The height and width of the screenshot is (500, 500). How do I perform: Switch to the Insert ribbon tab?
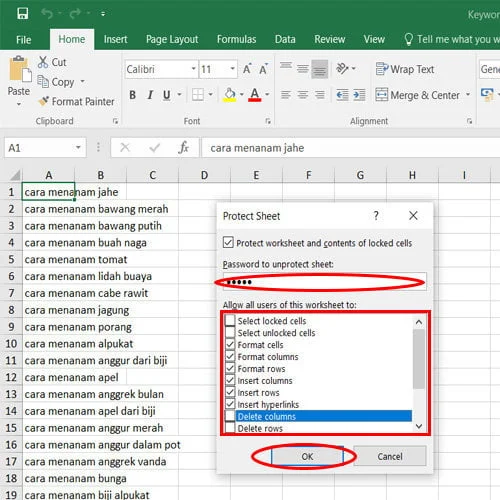[x=115, y=39]
